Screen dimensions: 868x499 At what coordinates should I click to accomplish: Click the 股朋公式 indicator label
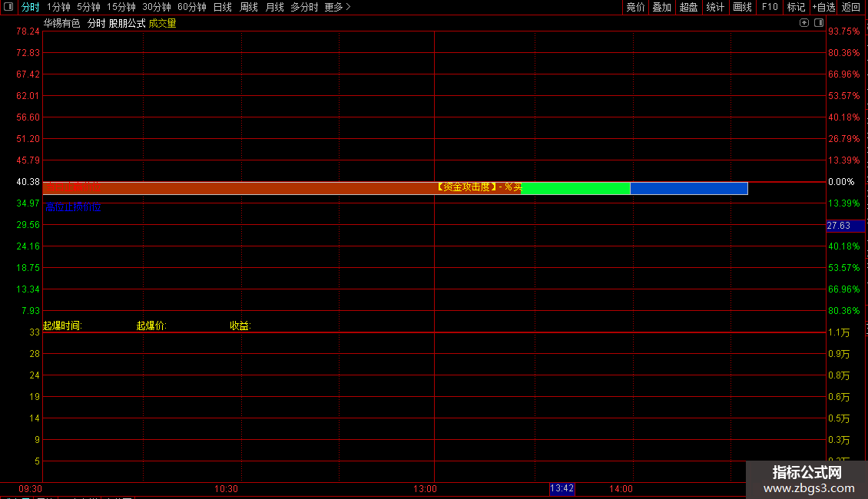click(128, 23)
